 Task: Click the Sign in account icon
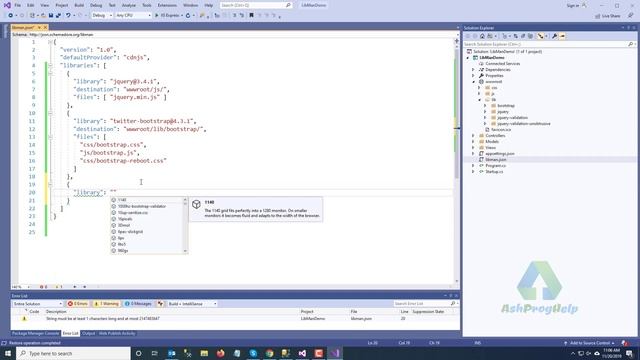[x=584, y=5]
